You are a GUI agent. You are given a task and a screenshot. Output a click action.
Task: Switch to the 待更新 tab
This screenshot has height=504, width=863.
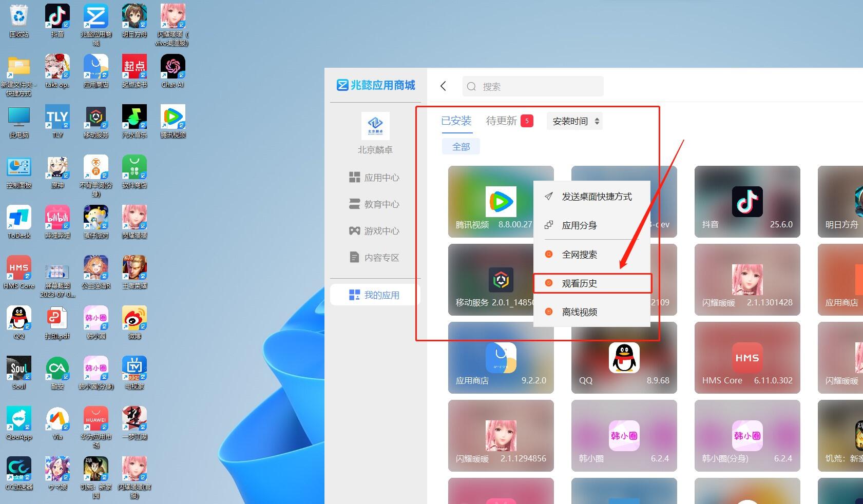(502, 121)
